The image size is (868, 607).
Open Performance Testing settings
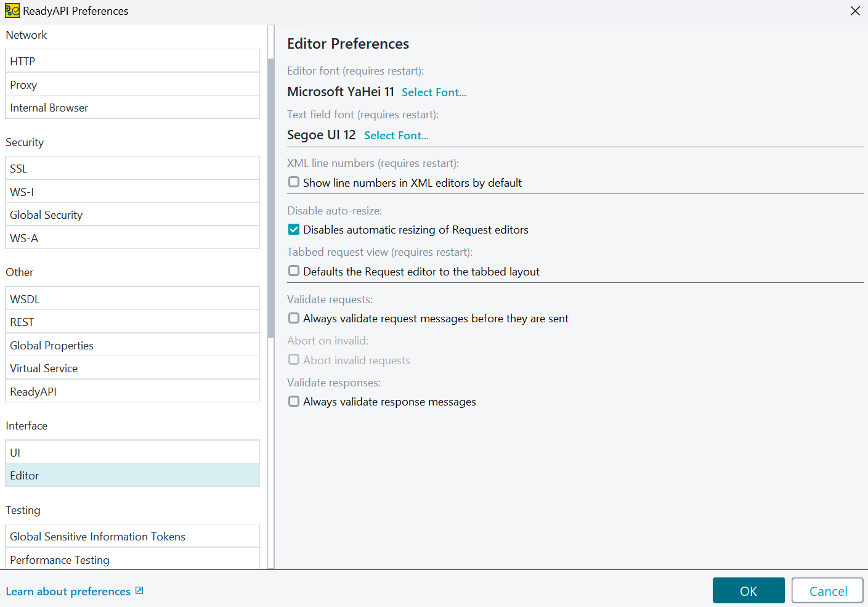(132, 559)
